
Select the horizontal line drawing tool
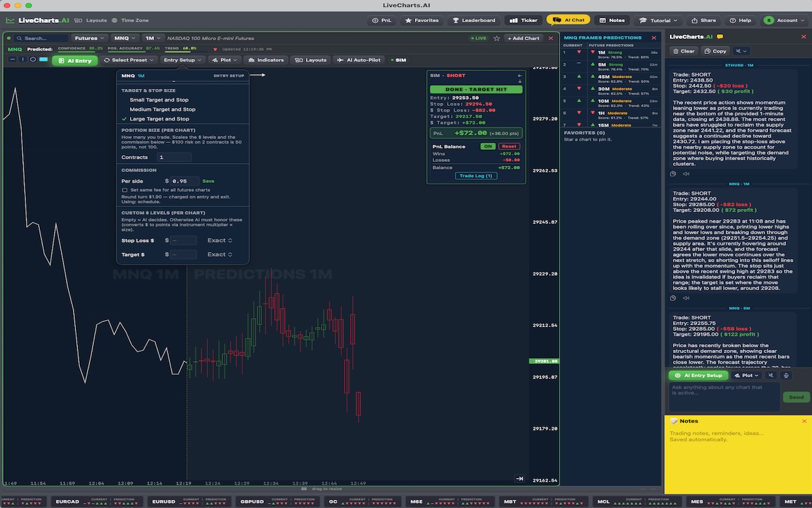[13, 60]
